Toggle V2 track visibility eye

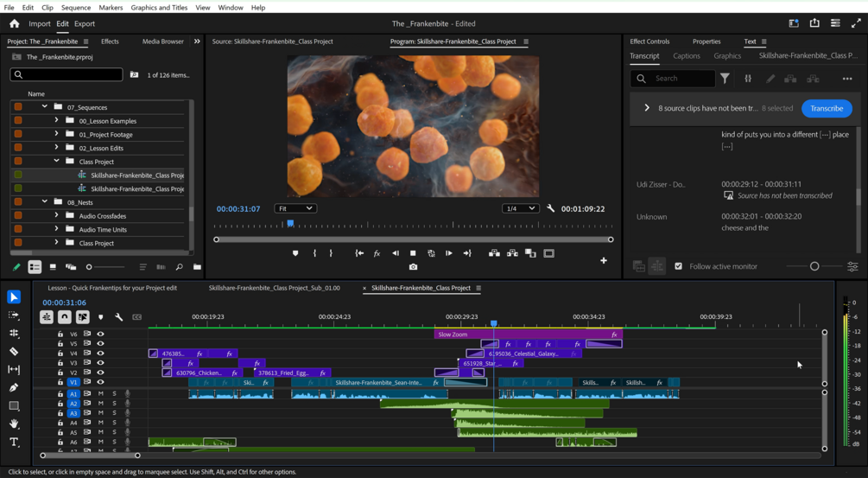100,373
